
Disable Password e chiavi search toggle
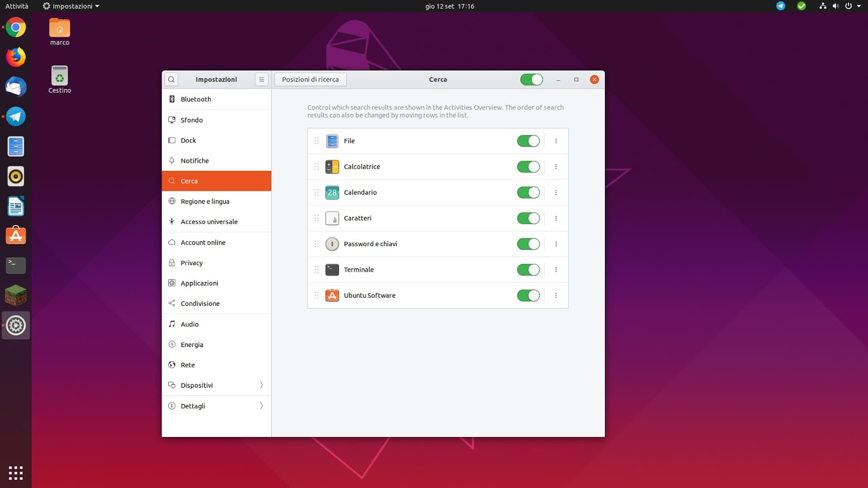tap(528, 244)
